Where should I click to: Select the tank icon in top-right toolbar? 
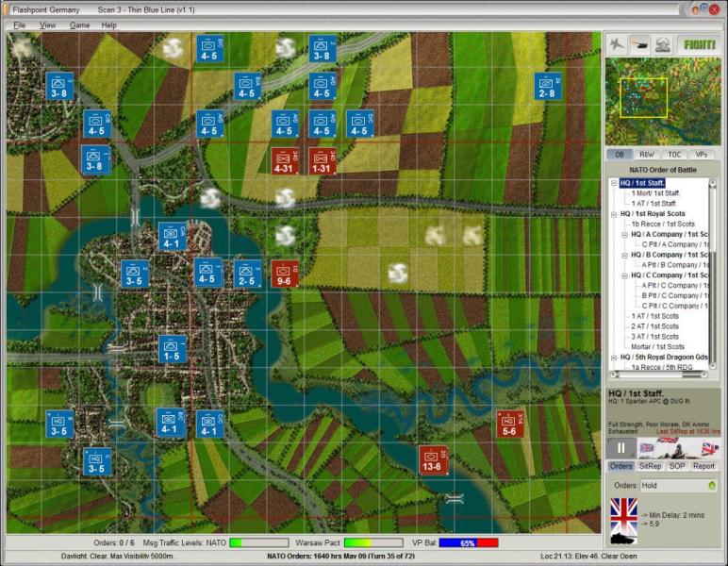[640, 43]
